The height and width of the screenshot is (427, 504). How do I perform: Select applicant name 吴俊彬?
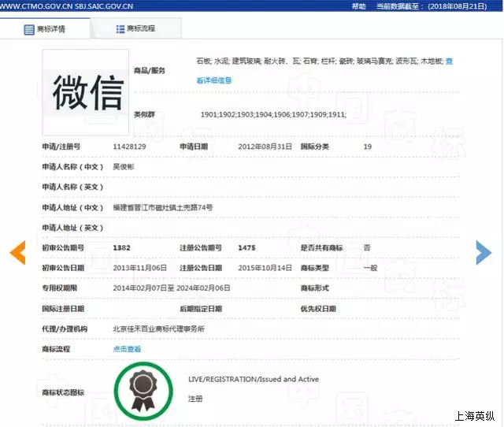124,167
